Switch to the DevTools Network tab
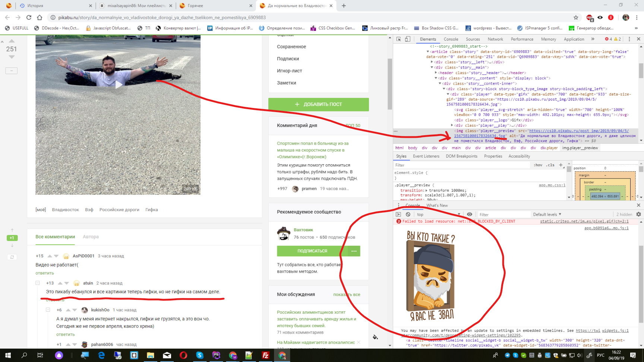 [495, 39]
